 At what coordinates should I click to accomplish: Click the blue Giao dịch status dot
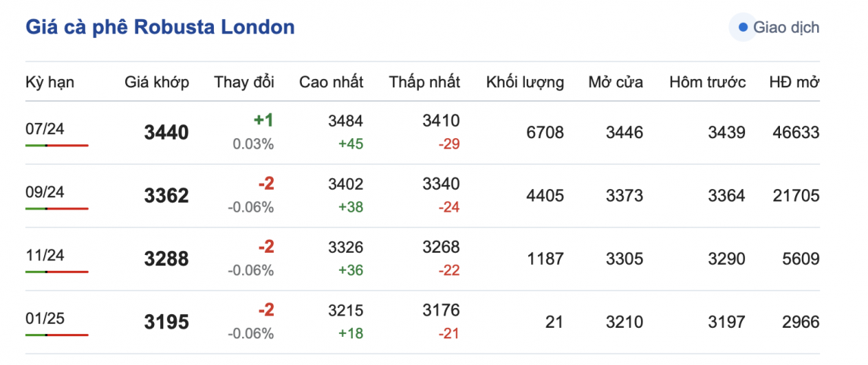[743, 28]
